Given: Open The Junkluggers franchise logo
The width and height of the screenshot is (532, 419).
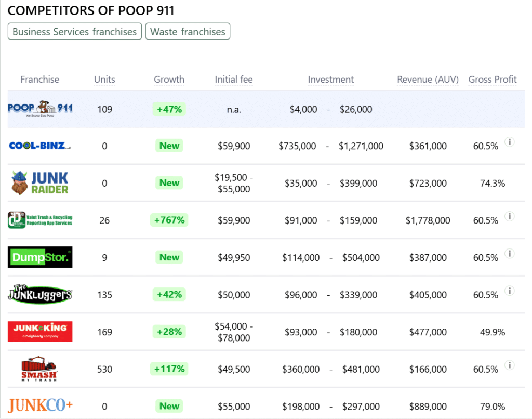Looking at the screenshot, I should 40,294.
